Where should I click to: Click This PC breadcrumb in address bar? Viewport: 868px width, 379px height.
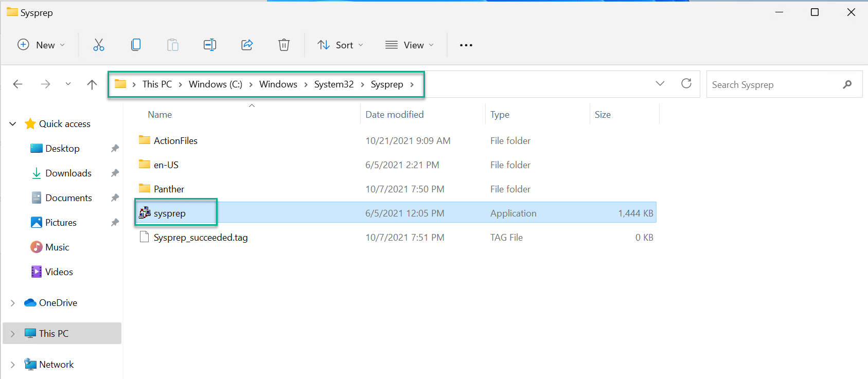pos(157,84)
